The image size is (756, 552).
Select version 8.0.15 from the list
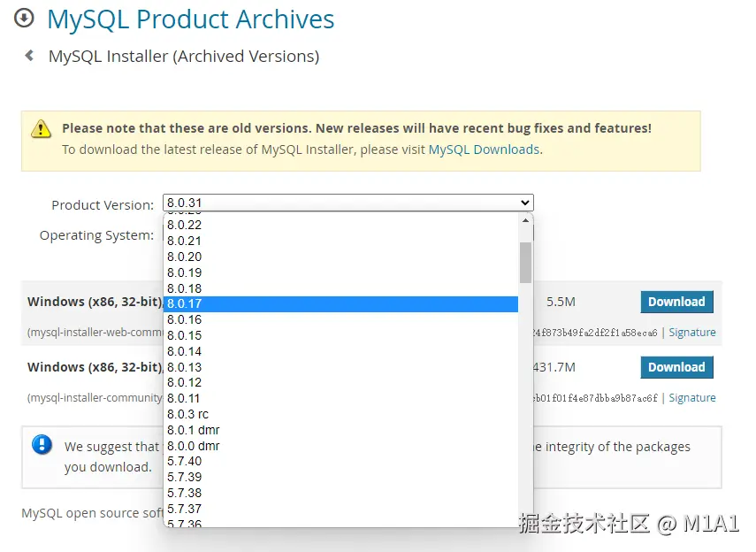(341, 335)
